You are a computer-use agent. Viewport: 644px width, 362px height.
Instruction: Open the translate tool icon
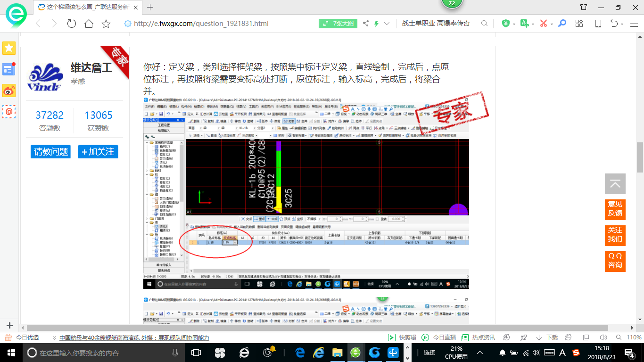click(x=524, y=23)
